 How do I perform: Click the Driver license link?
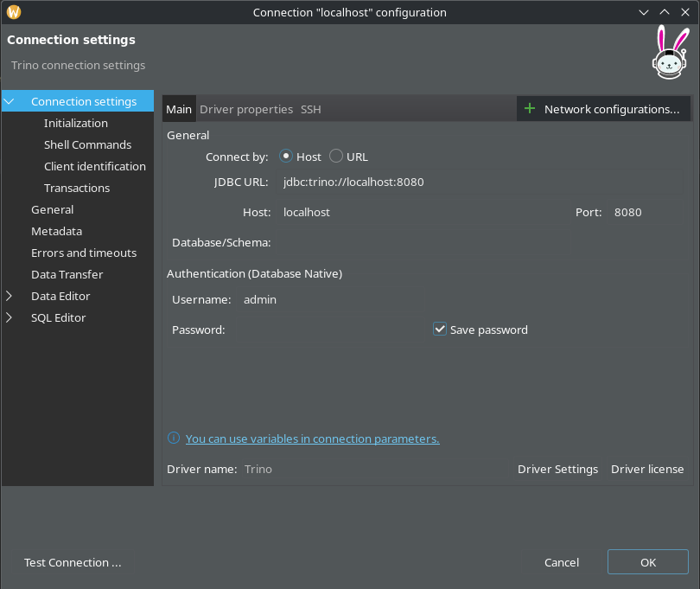647,469
